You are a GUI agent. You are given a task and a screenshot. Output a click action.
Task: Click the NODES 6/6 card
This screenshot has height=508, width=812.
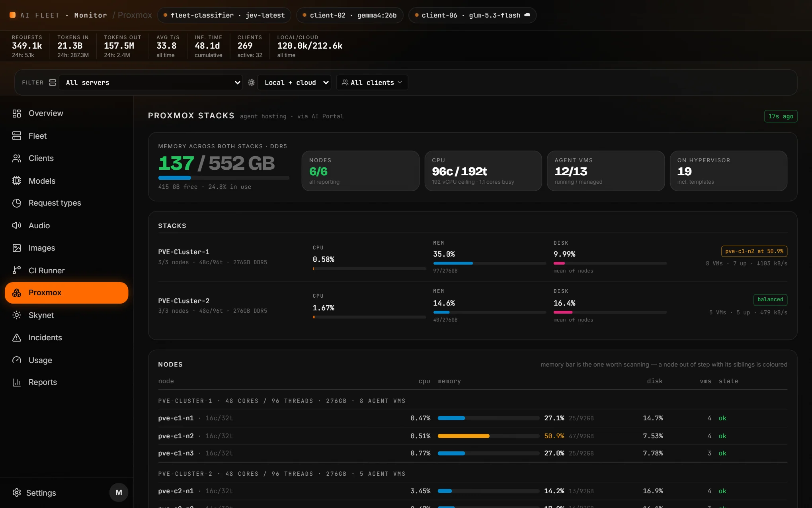[x=360, y=171]
